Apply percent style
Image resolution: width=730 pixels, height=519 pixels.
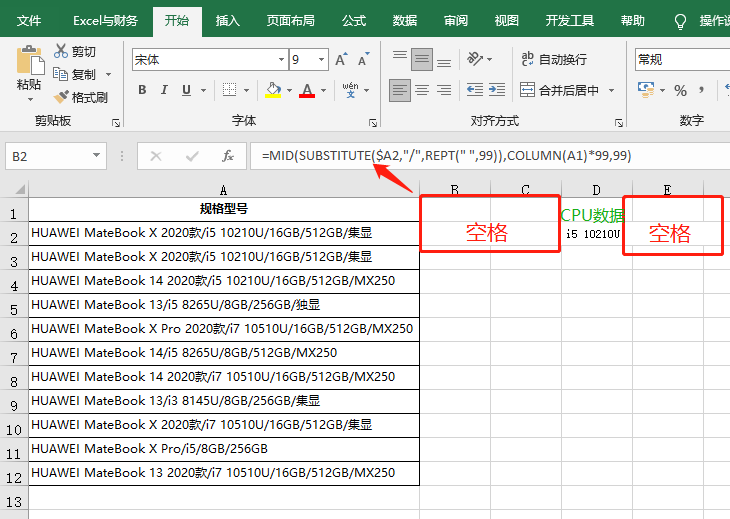coord(680,90)
